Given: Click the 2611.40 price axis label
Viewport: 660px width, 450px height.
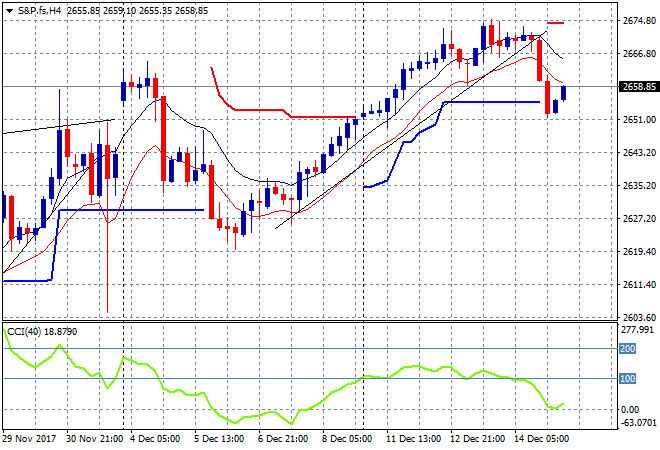Looking at the screenshot, I should click(639, 285).
